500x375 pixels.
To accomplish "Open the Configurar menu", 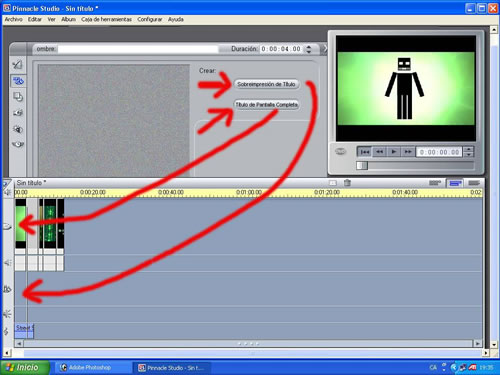I will coord(150,19).
